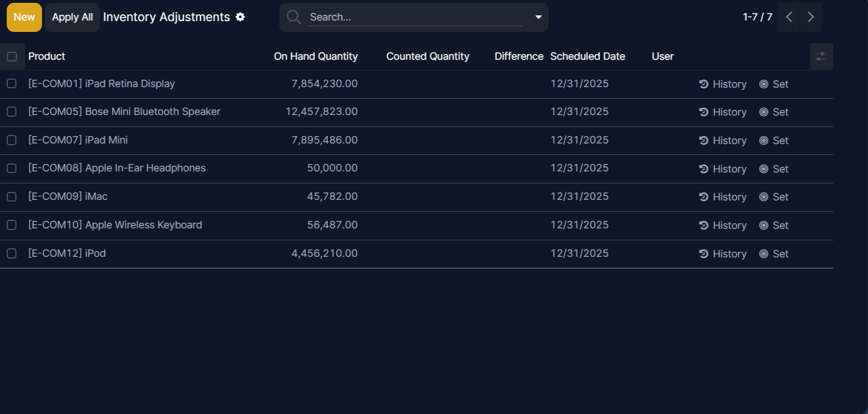Screen dimensions: 868x414
Task: Set counted quantity for iPad Retina Display
Action: click(x=774, y=84)
